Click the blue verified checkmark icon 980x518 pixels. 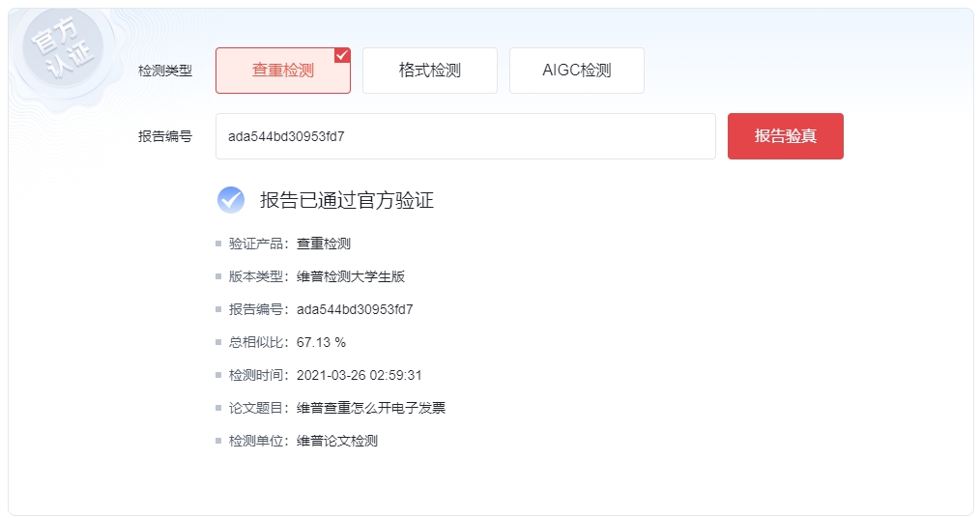(231, 200)
